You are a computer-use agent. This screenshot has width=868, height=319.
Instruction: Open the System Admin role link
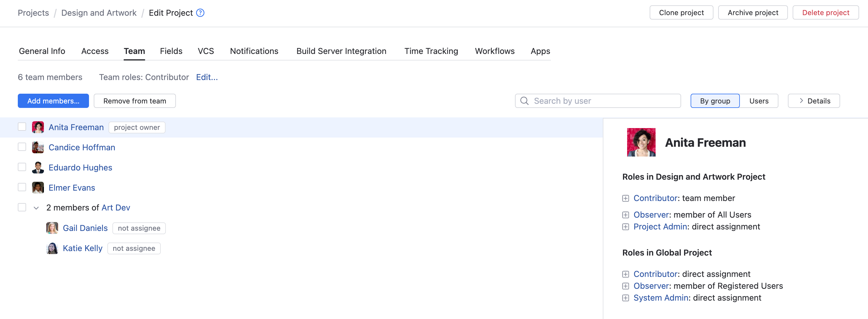click(661, 298)
